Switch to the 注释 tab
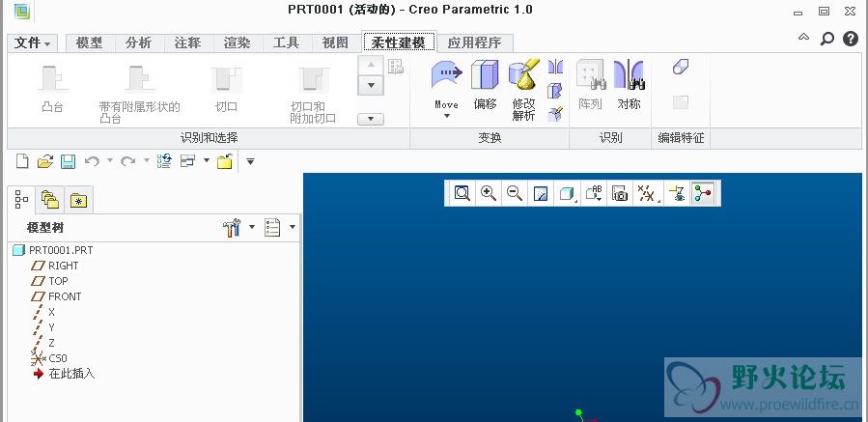Image resolution: width=868 pixels, height=422 pixels. [187, 42]
